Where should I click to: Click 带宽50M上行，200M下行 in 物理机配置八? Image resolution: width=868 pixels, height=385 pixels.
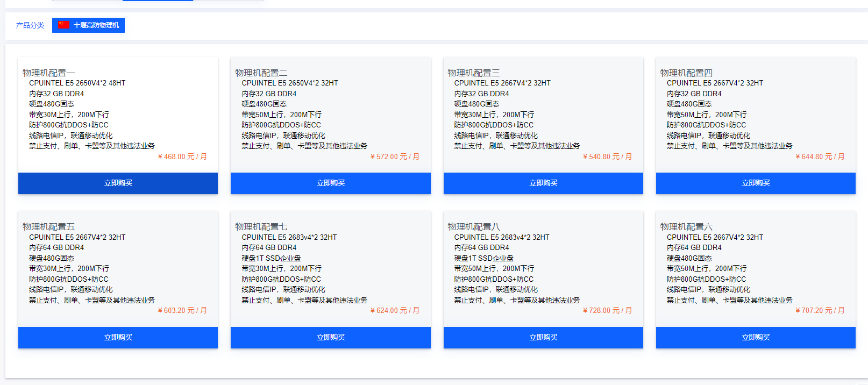pos(494,268)
